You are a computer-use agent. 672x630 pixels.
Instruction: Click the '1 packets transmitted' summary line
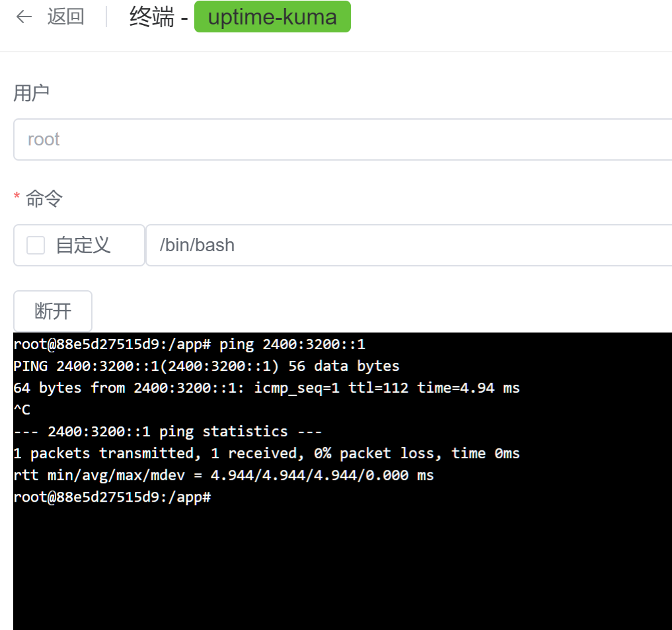266,453
